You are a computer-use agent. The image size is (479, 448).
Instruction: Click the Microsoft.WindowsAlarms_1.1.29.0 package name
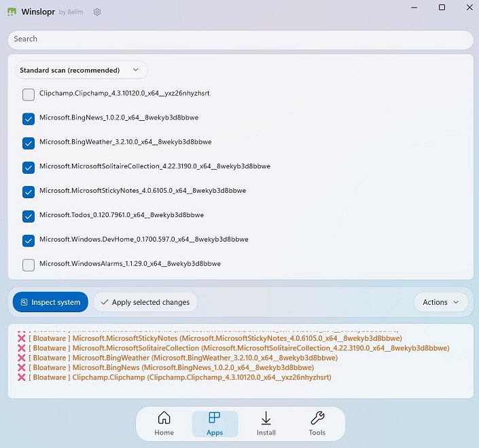pyautogui.click(x=130, y=263)
